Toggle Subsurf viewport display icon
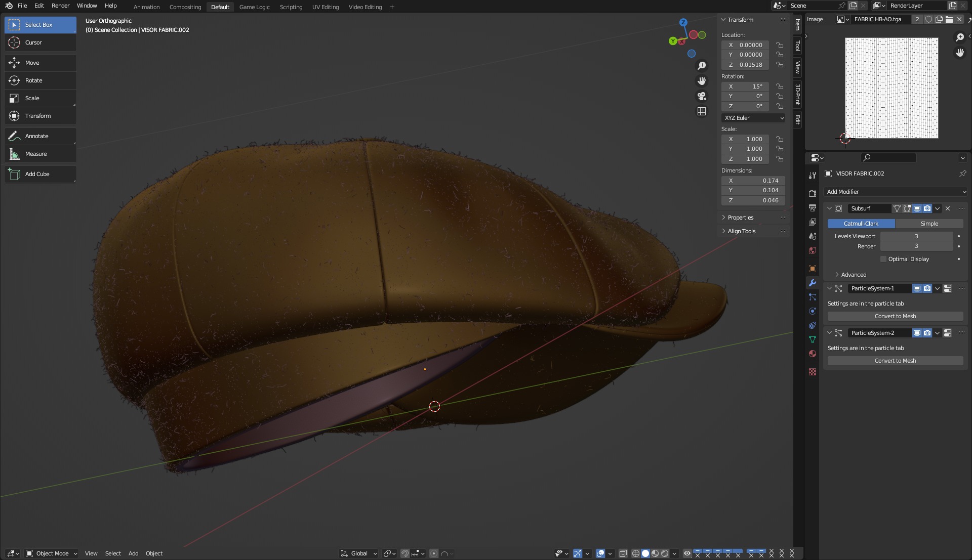This screenshot has height=560, width=972. point(917,208)
